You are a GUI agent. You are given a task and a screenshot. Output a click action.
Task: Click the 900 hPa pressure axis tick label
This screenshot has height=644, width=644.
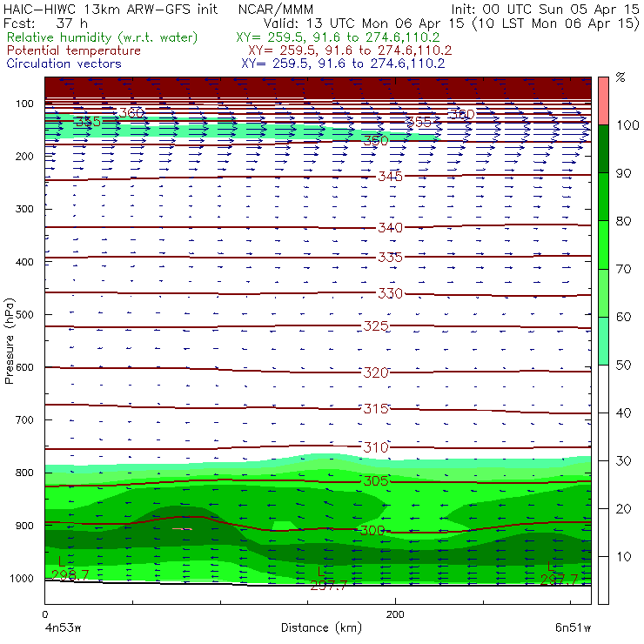tap(25, 526)
